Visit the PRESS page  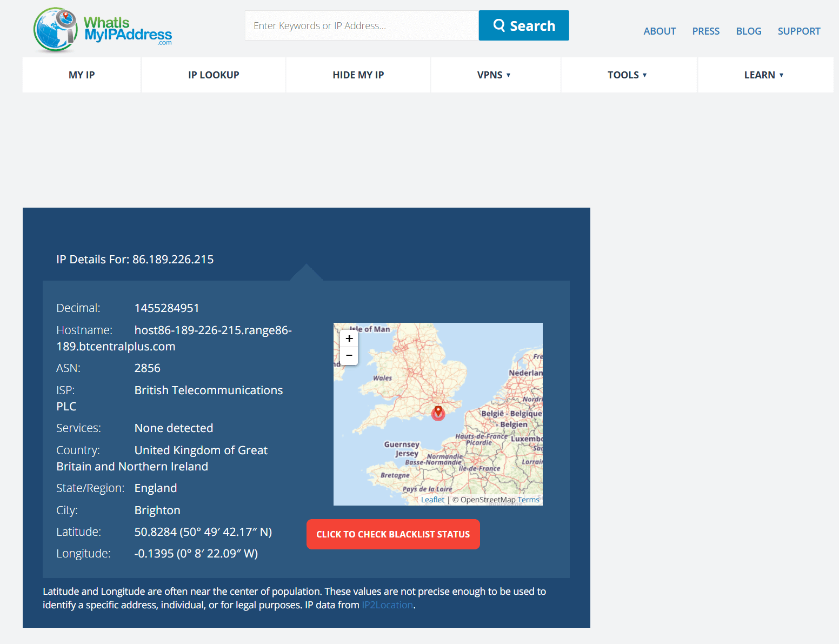(x=705, y=31)
